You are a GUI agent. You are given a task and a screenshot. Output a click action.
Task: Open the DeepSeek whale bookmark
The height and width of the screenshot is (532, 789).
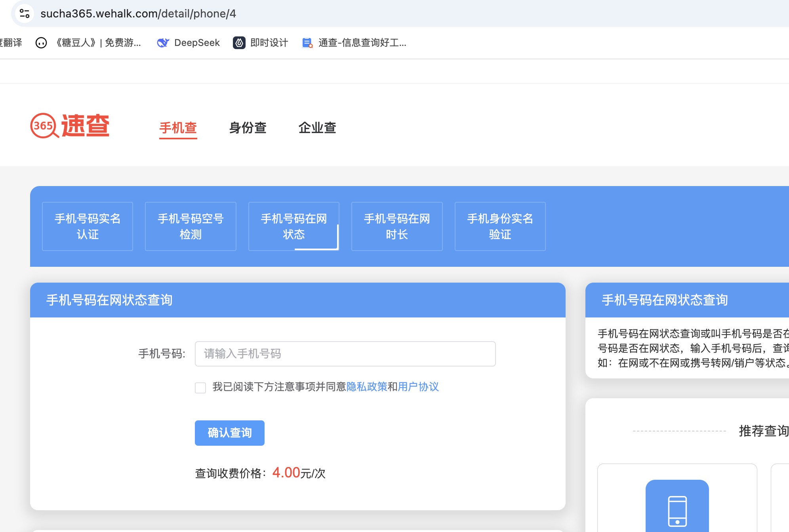click(163, 43)
